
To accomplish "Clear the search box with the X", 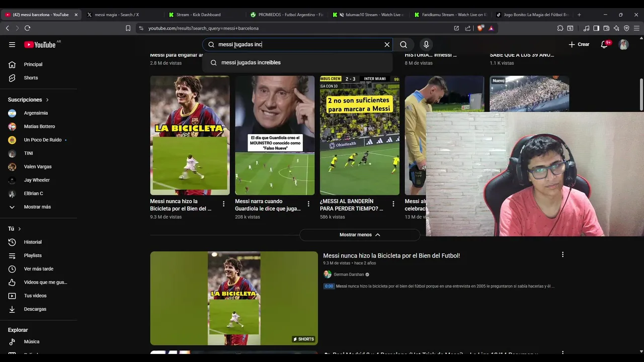I will (x=387, y=45).
